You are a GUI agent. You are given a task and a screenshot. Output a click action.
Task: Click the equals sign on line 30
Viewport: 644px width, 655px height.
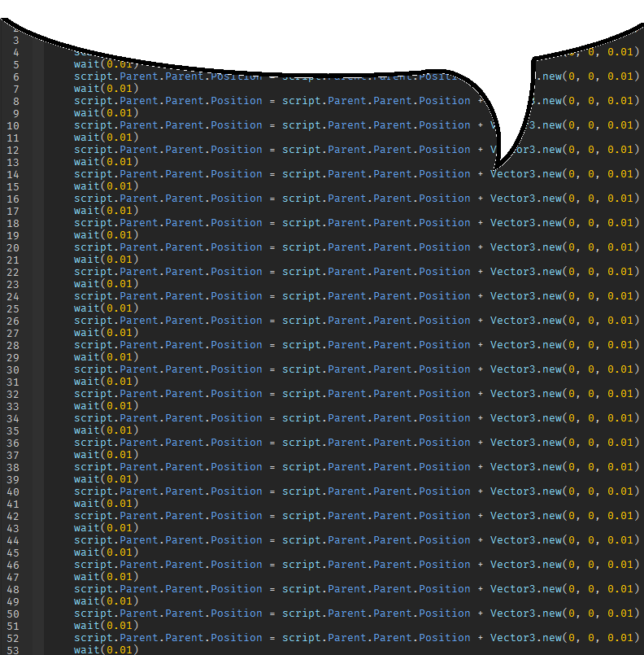point(272,369)
